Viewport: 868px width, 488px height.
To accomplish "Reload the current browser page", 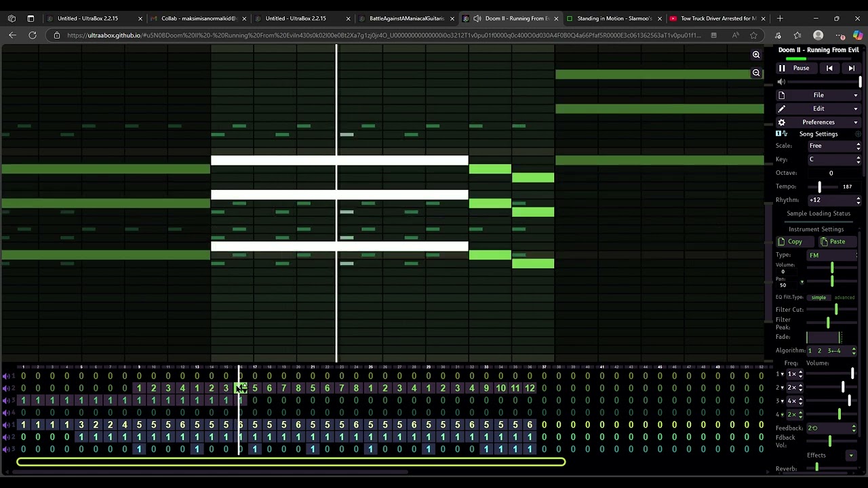I will [x=33, y=35].
